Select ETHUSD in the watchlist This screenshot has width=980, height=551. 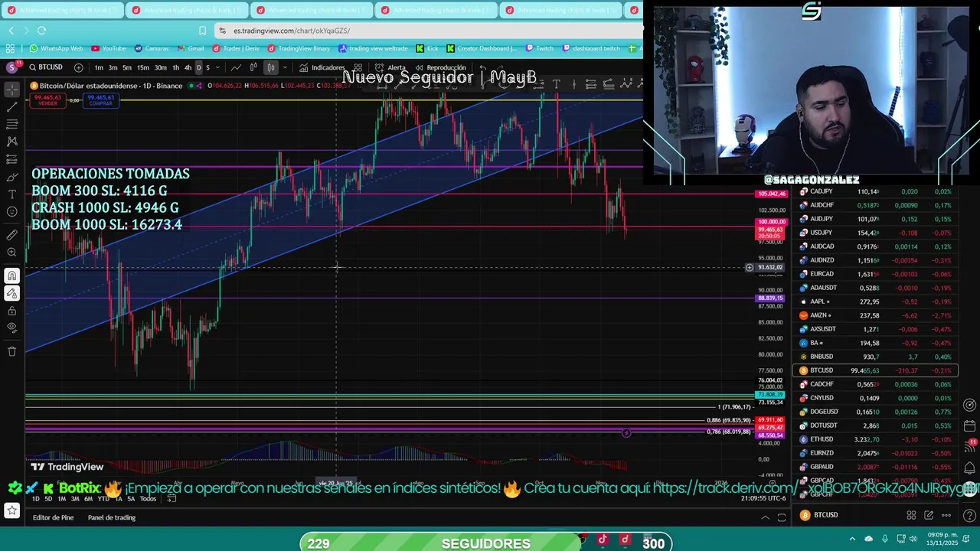[875, 439]
